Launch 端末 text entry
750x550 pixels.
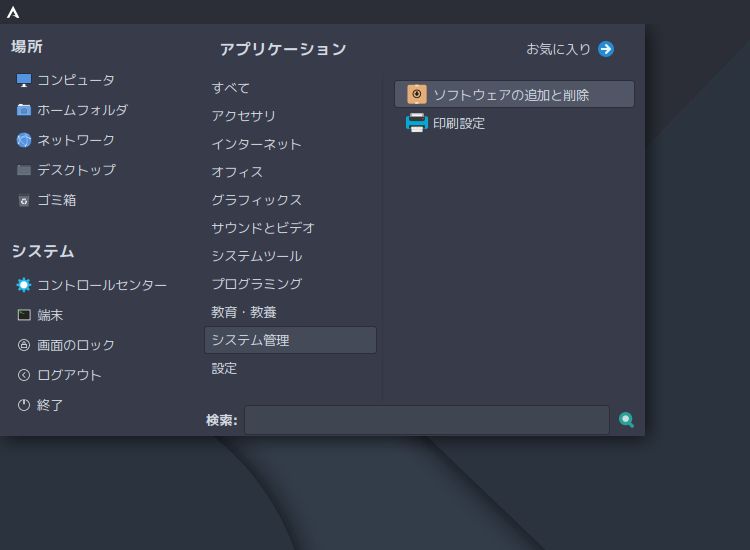coord(50,315)
